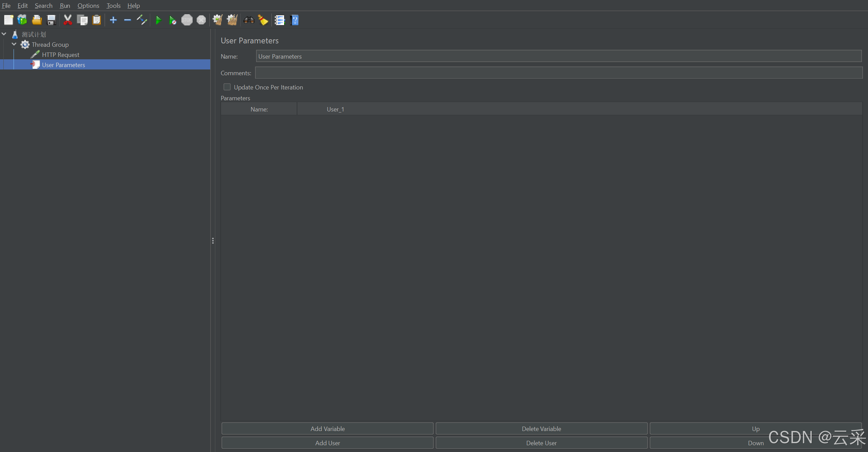868x452 pixels.
Task: Click the Search binoculars icon
Action: [x=249, y=20]
